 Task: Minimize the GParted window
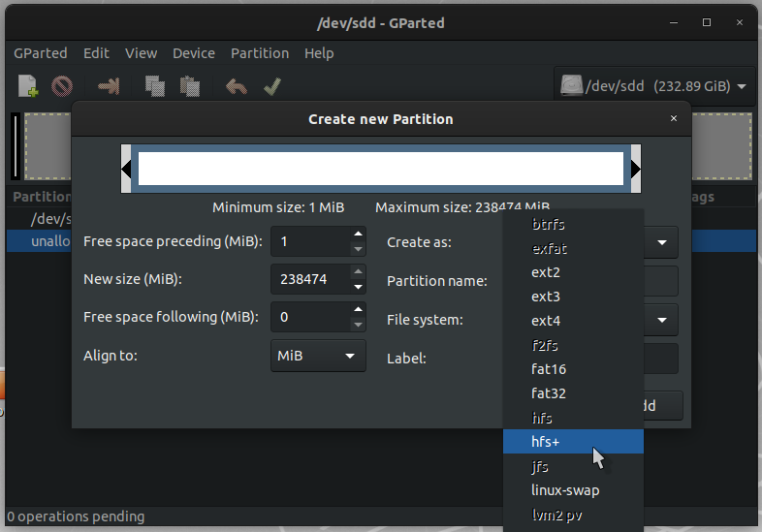674,23
